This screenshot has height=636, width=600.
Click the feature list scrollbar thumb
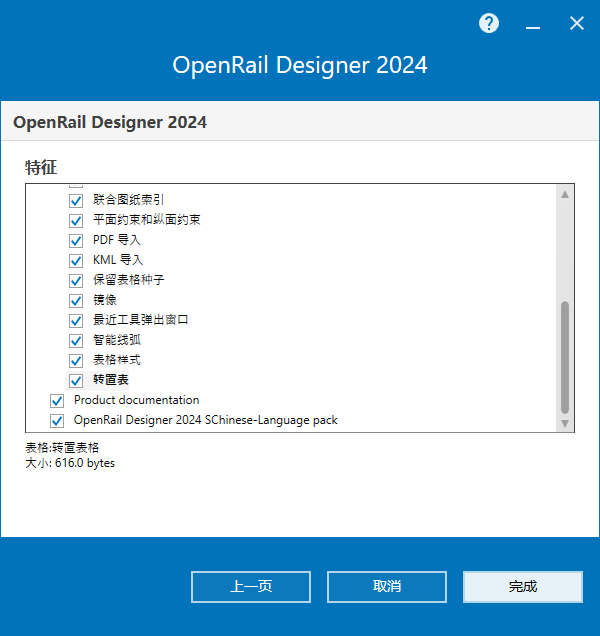(565, 357)
